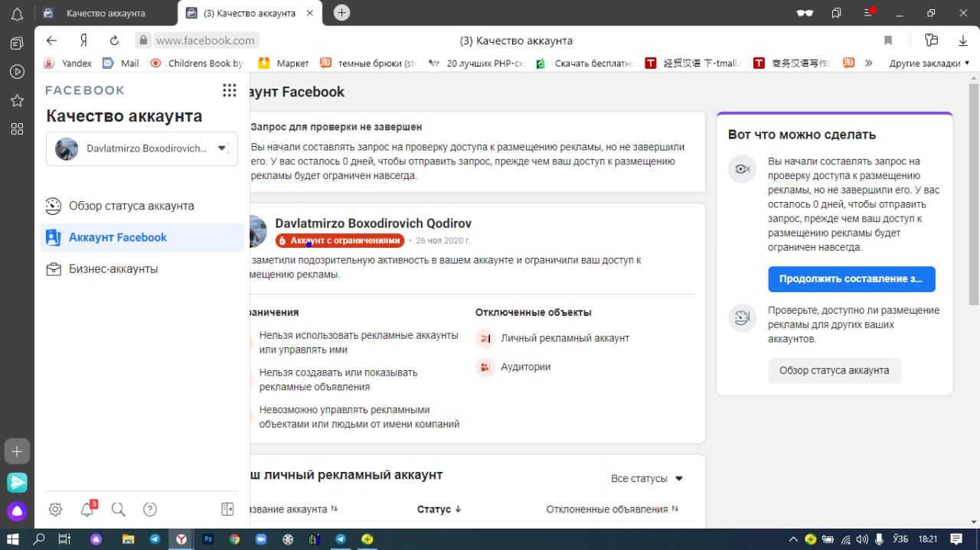The height and width of the screenshot is (550, 980).
Task: Open the help question mark icon
Action: click(x=150, y=509)
